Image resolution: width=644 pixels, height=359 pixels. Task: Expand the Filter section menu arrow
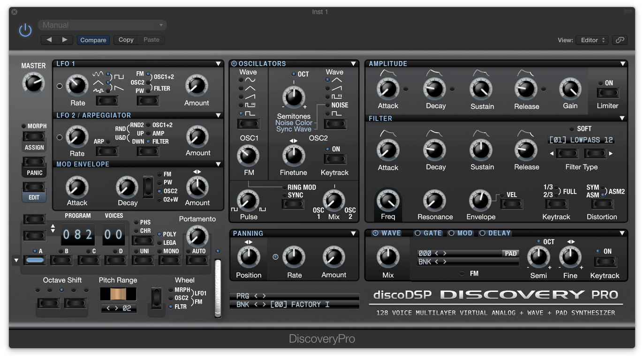coord(622,119)
